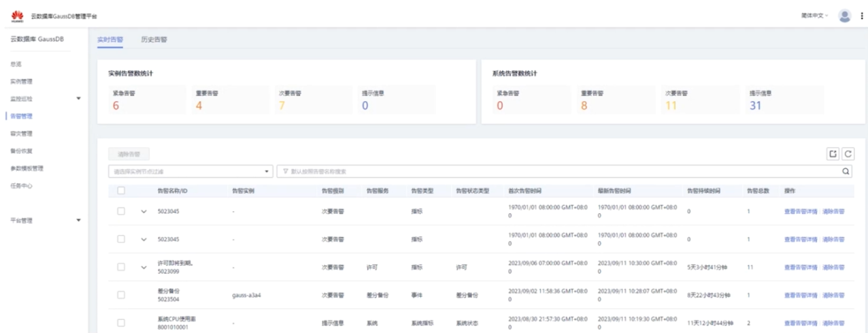Open 总览 in the sidebar
Image resolution: width=868 pixels, height=333 pixels.
click(17, 64)
